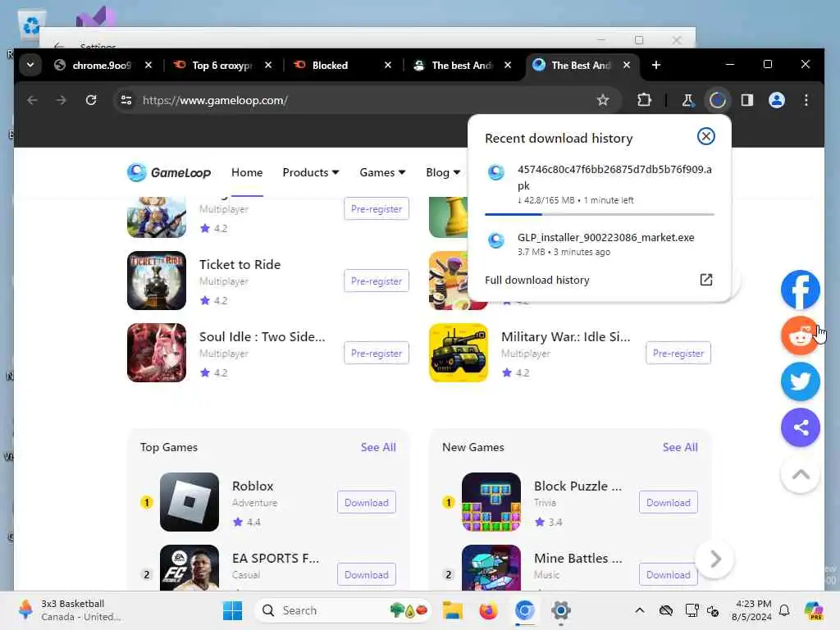Screen dimensions: 840x630
Task: Click the Windows taskbar Search box
Action: [x=343, y=610]
